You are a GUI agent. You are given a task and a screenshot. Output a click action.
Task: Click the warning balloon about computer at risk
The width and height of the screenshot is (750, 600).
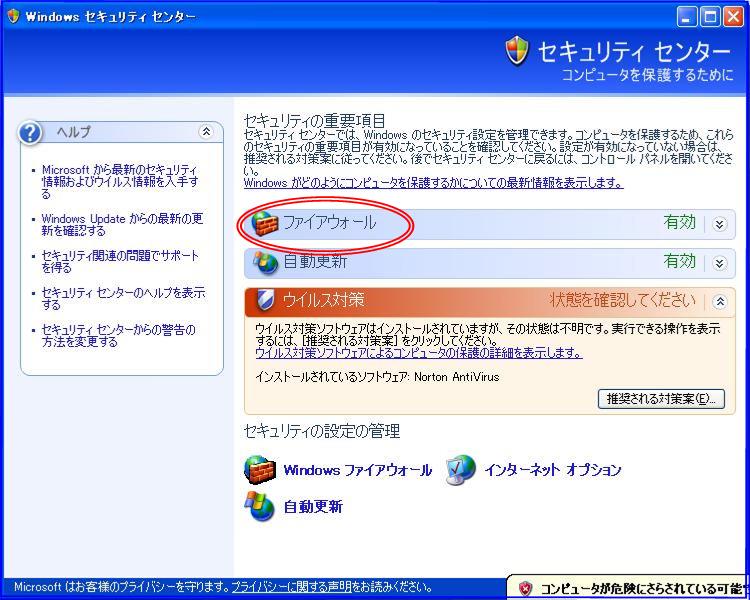pyautogui.click(x=628, y=588)
